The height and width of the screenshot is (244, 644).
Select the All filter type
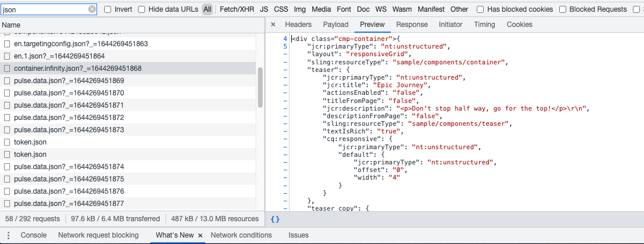(x=208, y=9)
